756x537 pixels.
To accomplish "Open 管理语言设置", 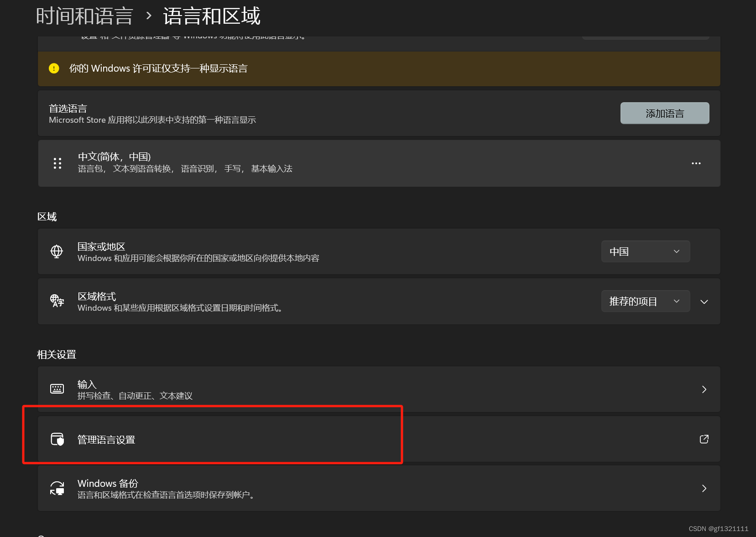I will click(x=379, y=439).
